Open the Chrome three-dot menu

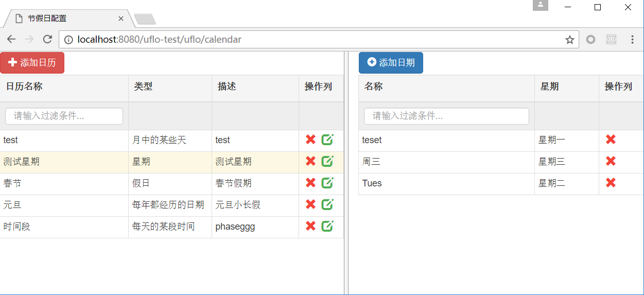coord(632,40)
